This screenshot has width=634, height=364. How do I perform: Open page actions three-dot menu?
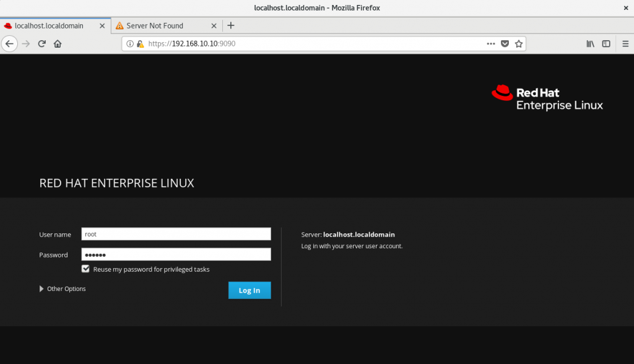coord(491,44)
